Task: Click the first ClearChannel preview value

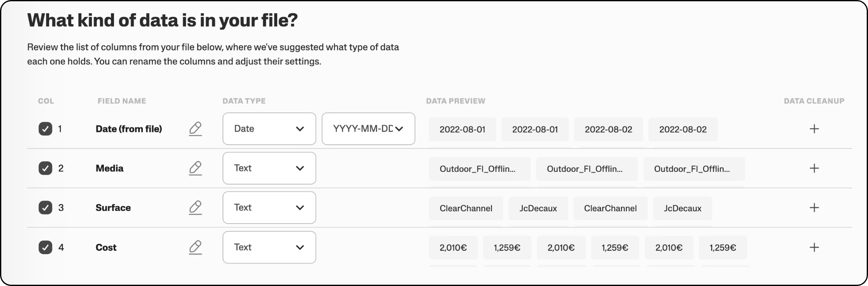Action: pyautogui.click(x=466, y=208)
